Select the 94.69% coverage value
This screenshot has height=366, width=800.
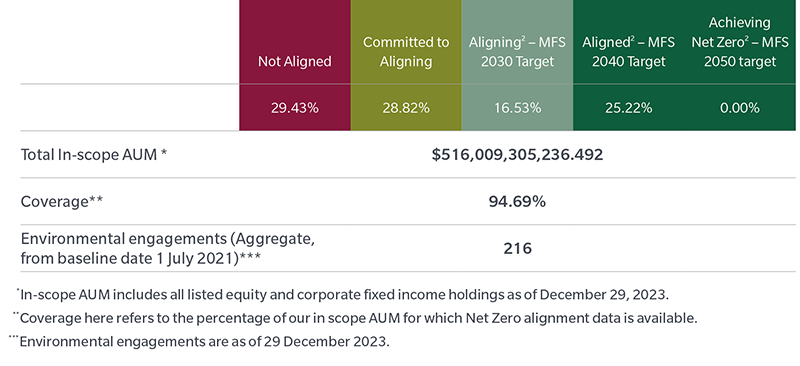[517, 202]
